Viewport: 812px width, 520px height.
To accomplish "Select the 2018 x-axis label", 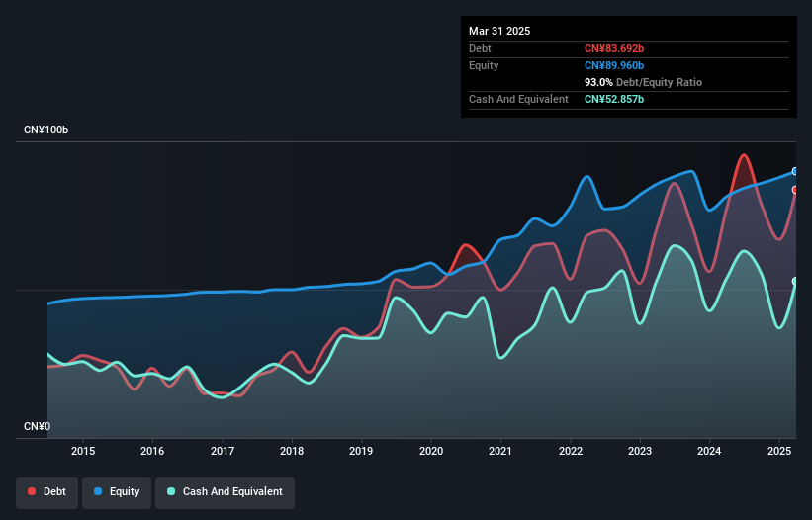I will [x=292, y=451].
